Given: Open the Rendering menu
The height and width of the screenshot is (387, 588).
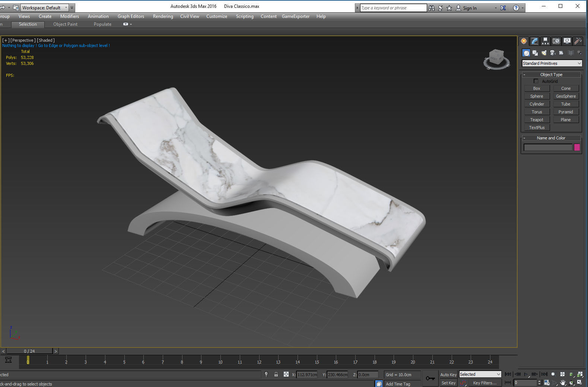Looking at the screenshot, I should point(163,16).
